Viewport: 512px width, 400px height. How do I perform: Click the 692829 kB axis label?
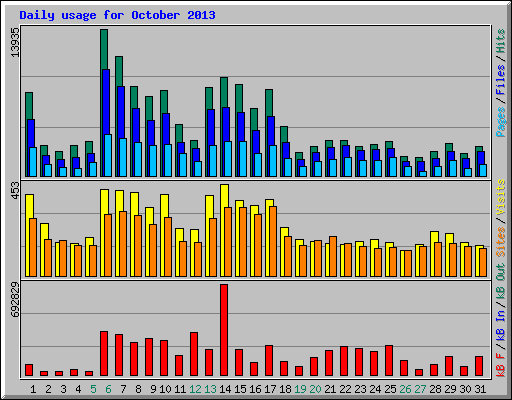[15, 299]
